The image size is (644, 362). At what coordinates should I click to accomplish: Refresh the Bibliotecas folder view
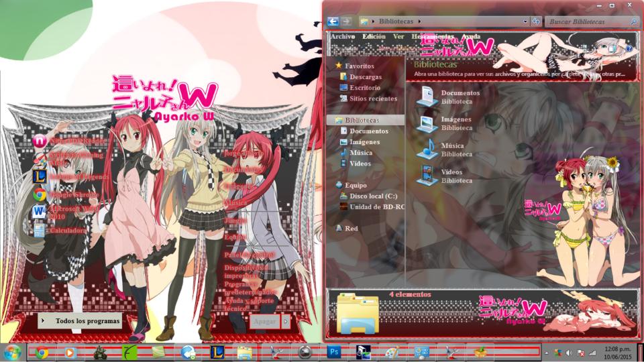click(536, 21)
